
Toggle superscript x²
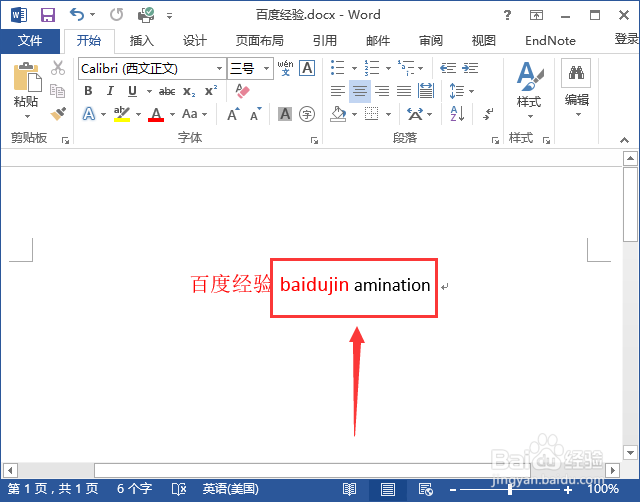click(211, 90)
